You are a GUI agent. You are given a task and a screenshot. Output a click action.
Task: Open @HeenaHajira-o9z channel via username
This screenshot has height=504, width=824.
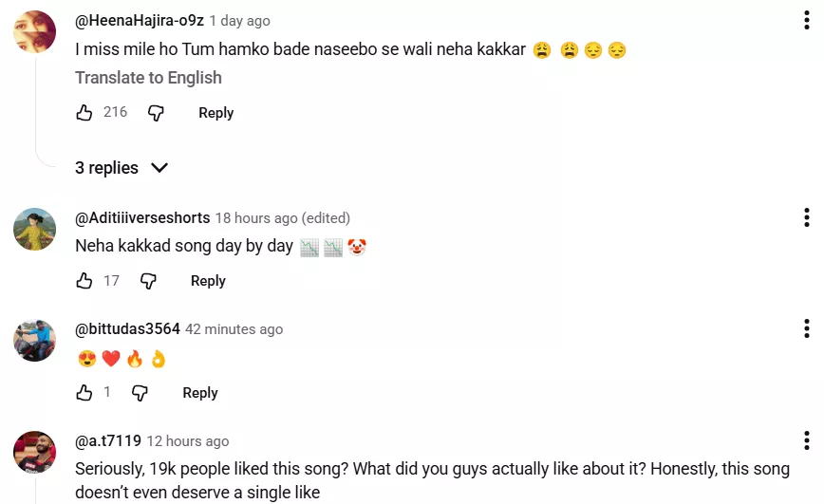(x=139, y=21)
